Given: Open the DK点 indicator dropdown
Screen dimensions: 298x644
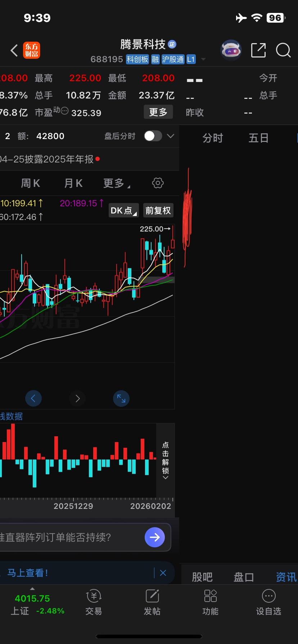Looking at the screenshot, I should (x=123, y=211).
